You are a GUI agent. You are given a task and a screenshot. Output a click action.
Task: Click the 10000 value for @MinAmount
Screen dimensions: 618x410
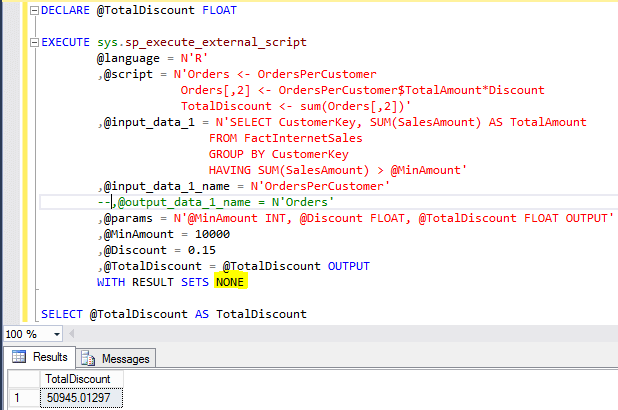[x=212, y=234]
